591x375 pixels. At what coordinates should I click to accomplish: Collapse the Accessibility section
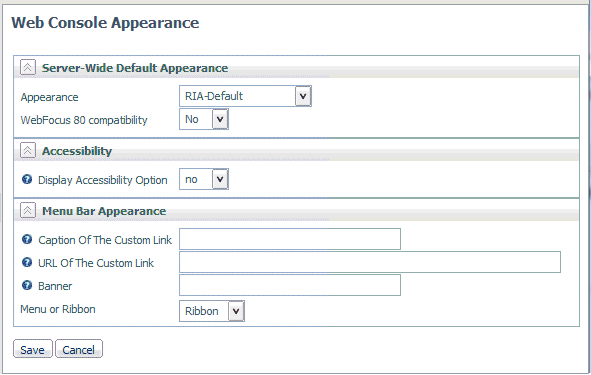pos(28,150)
